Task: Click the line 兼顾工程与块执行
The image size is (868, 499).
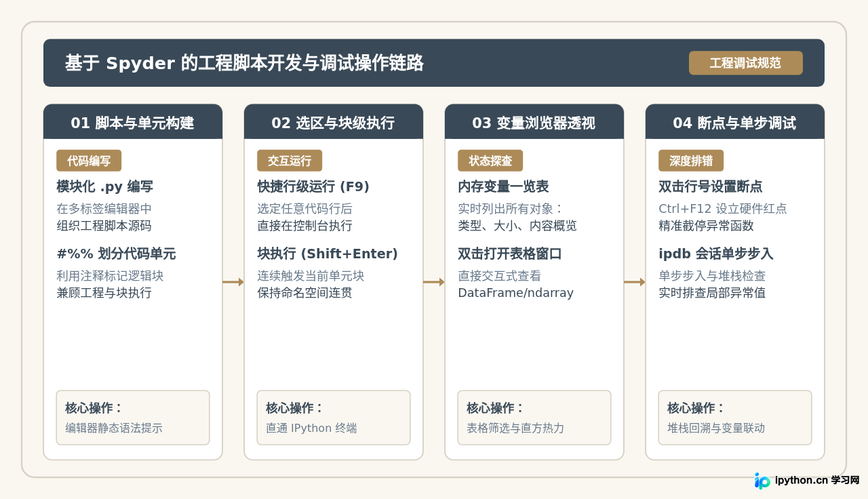Action: (104, 293)
